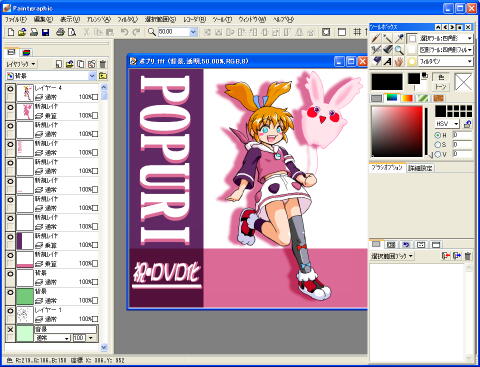Hide the layer with the purple bar thumbnail
The width and height of the screenshot is (480, 367).
(x=10, y=237)
